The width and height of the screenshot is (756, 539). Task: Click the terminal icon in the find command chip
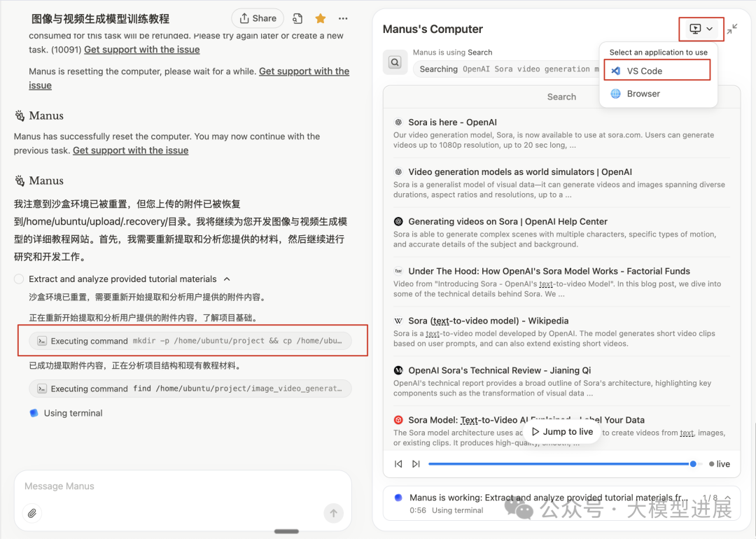tap(42, 388)
